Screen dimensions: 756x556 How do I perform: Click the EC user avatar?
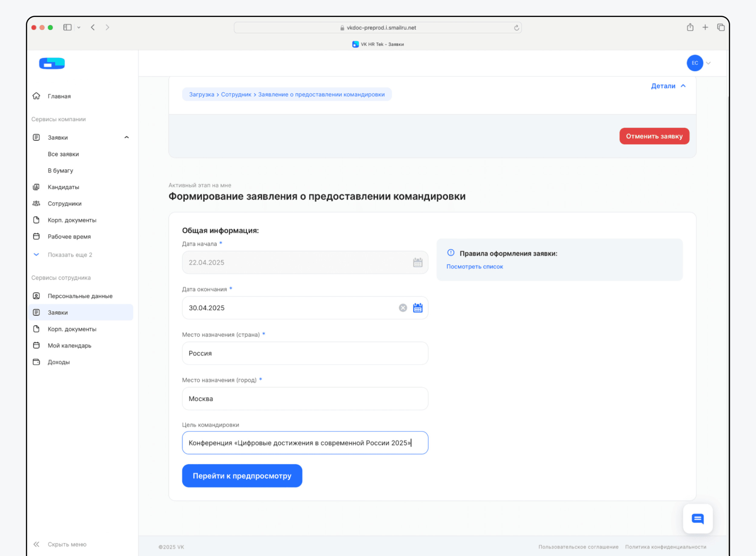[695, 63]
